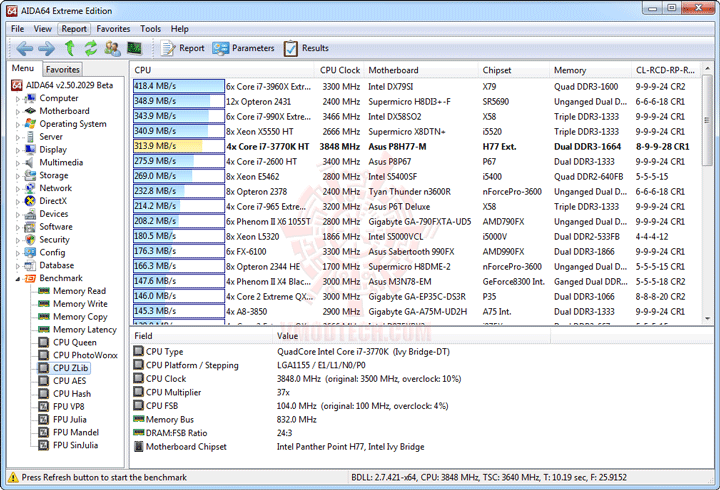Open the Report menu
The height and width of the screenshot is (490, 720).
74,29
